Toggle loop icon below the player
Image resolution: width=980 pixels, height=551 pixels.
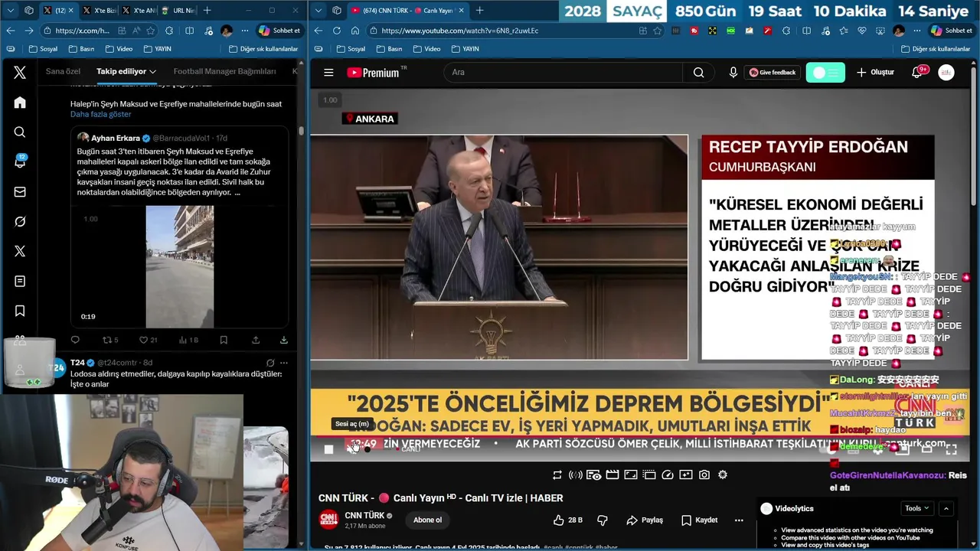[x=557, y=474]
